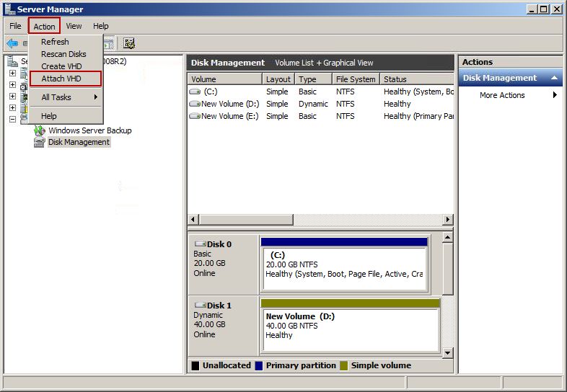
Task: Click Healthy (System, Boot) status for C:
Action: pos(418,92)
